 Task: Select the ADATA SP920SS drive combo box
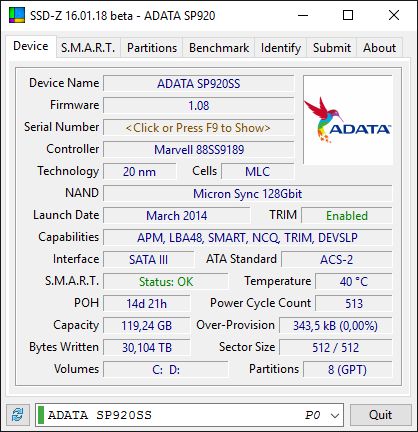coord(189,415)
